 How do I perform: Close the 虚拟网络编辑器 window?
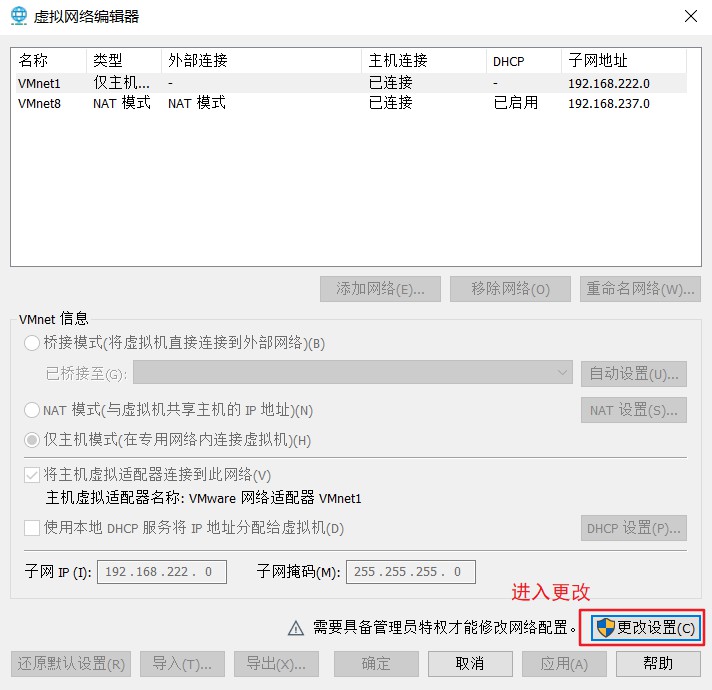pos(691,16)
